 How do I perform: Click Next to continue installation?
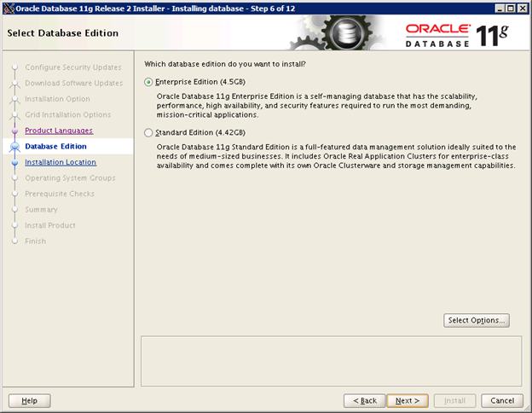(408, 401)
